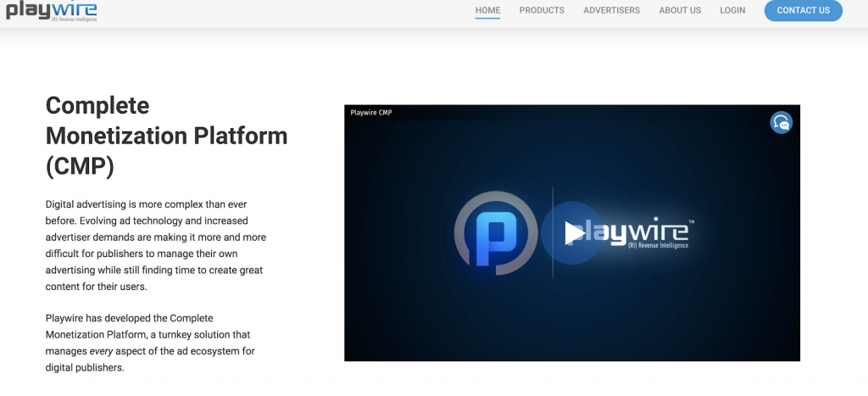Open the ADVERTISERS menu item
Screen dimensions: 868x396
[x=612, y=10]
